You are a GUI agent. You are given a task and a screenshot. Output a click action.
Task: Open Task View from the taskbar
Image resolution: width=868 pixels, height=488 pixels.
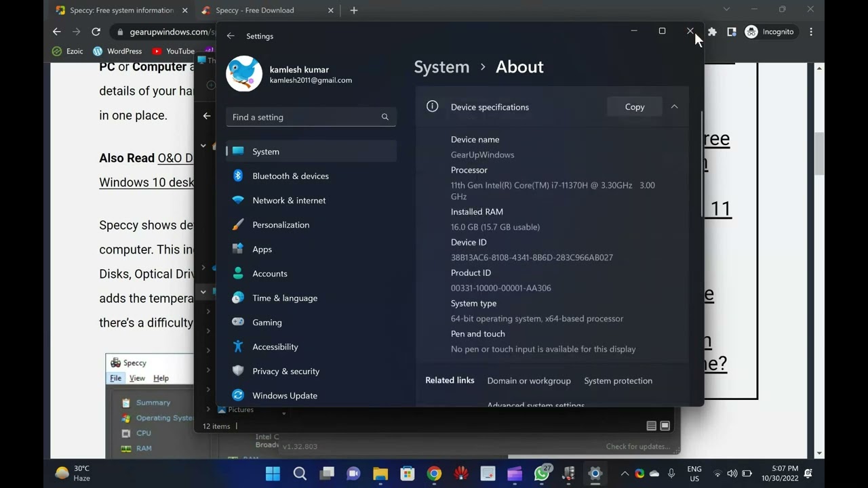point(327,474)
